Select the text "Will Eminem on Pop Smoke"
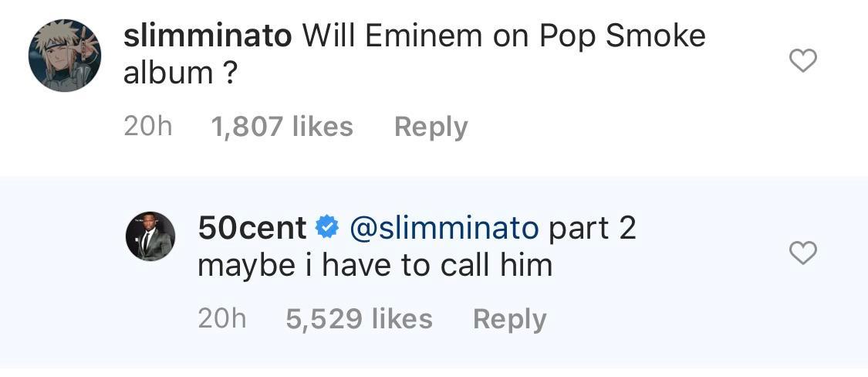The width and height of the screenshot is (868, 377). (503, 36)
